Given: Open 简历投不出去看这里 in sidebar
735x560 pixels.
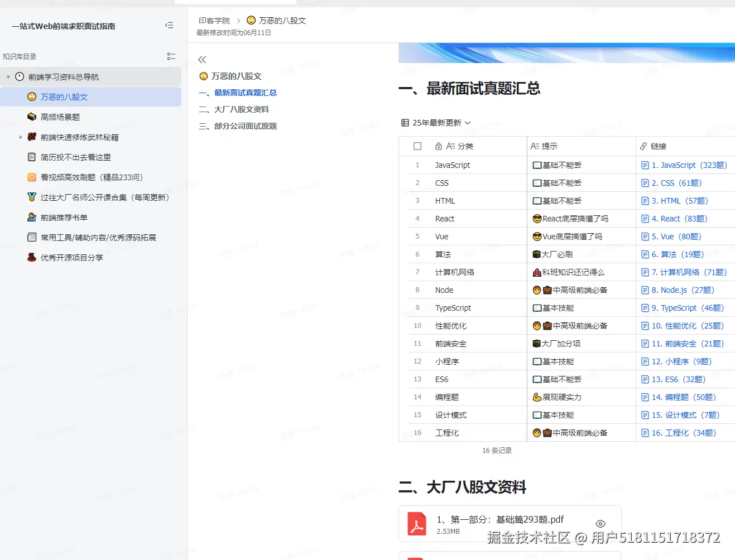Looking at the screenshot, I should pyautogui.click(x=76, y=157).
